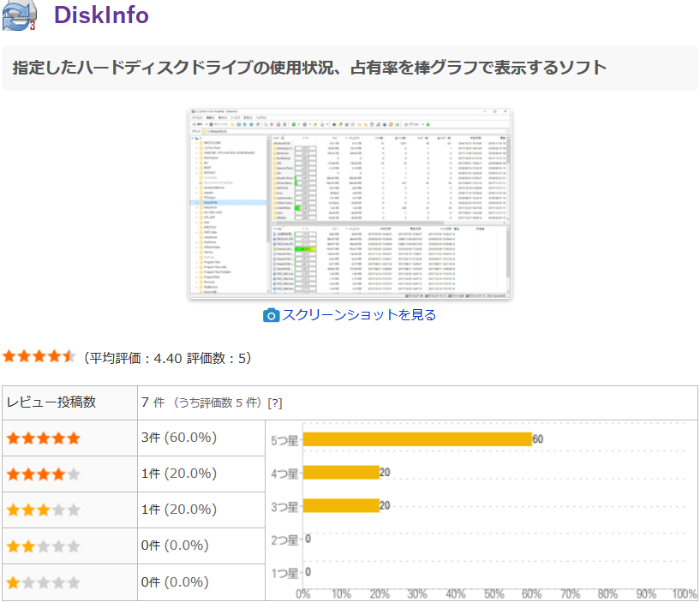Click the average rating stars icon
This screenshot has height=602, width=700.
point(39,356)
